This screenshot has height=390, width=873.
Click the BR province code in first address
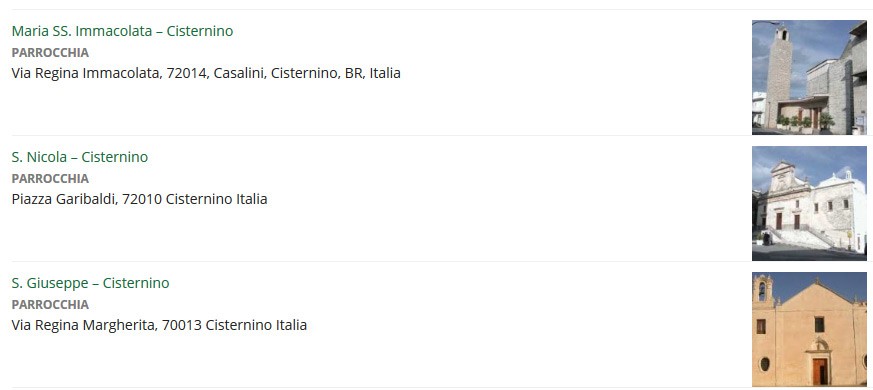[x=354, y=73]
